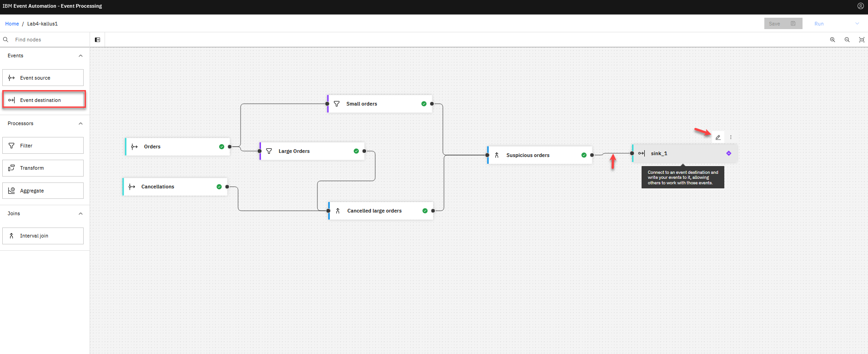Open the three-dot menu above sink_1
The image size is (868, 354).
(731, 137)
